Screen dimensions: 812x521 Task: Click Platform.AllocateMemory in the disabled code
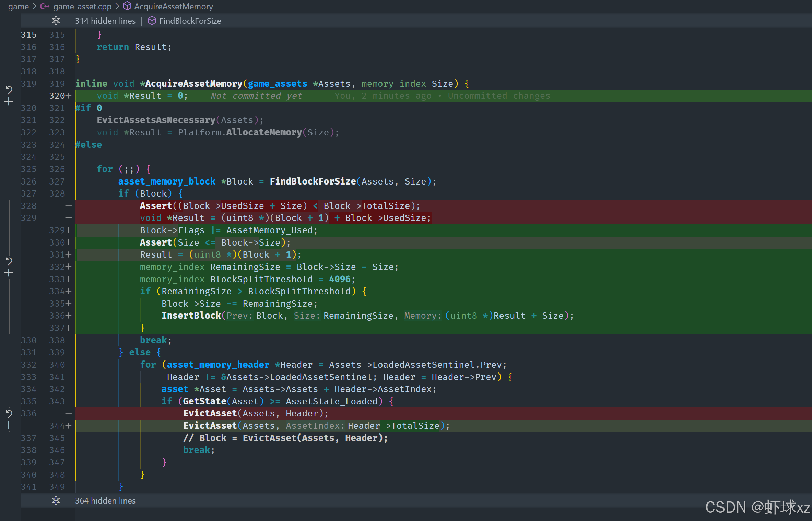pyautogui.click(x=240, y=133)
